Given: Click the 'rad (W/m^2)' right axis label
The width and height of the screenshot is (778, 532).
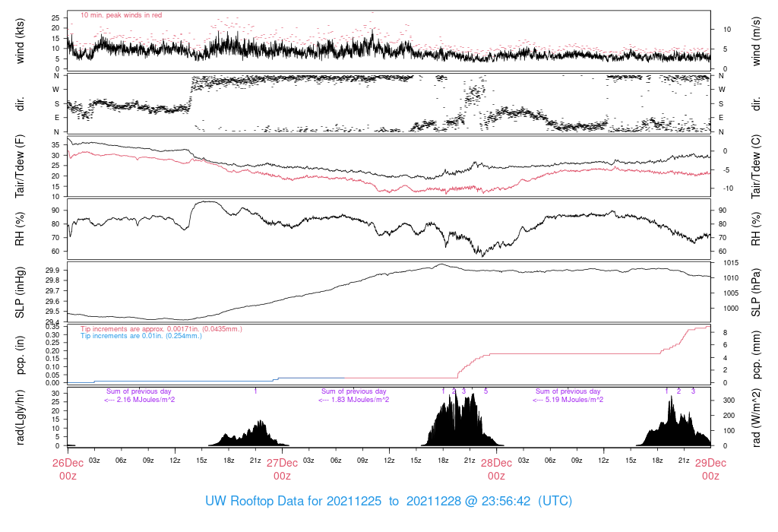Looking at the screenshot, I should [757, 417].
